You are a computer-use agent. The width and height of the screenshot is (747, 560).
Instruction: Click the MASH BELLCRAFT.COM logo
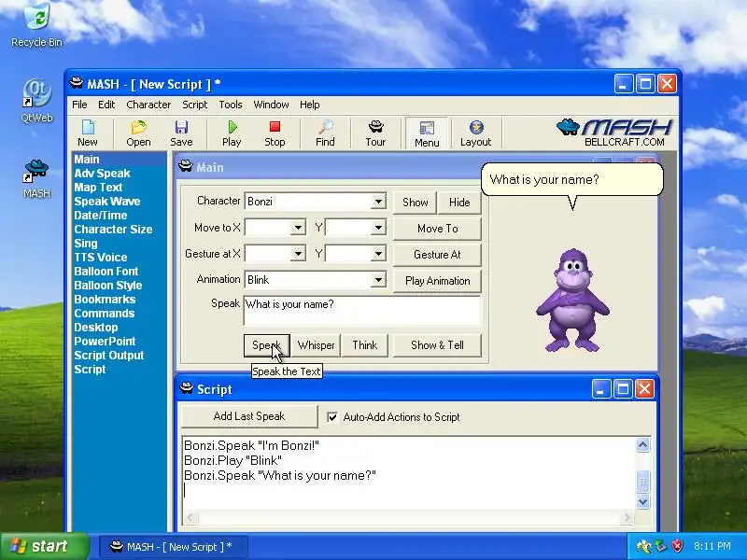pyautogui.click(x=614, y=133)
